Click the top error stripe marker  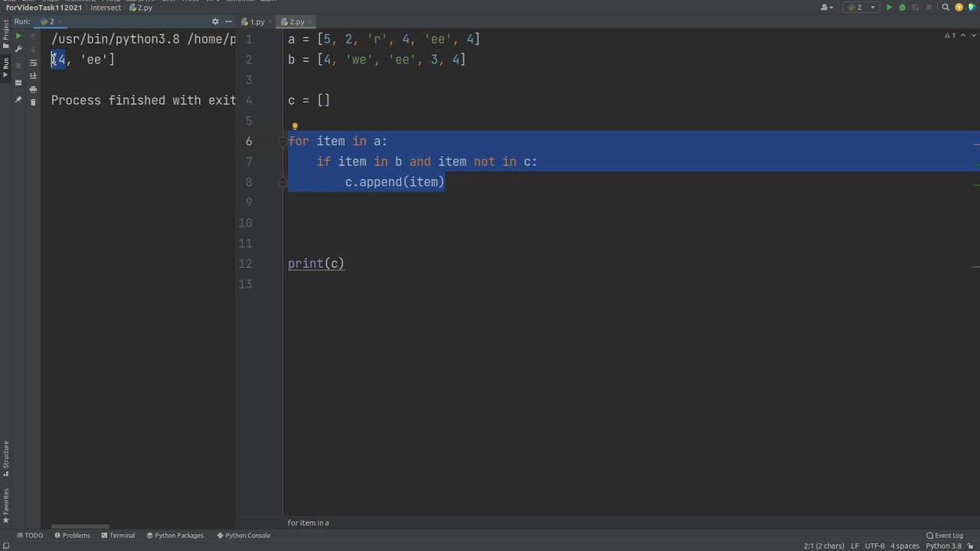[976, 143]
